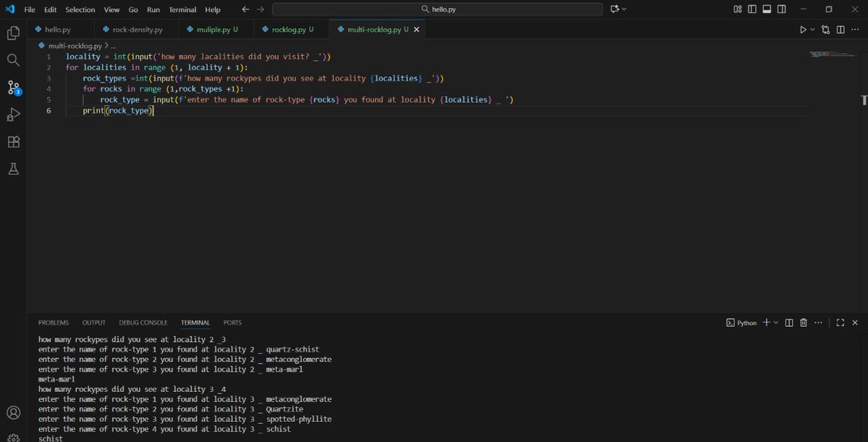Image resolution: width=868 pixels, height=442 pixels.
Task: Toggle the bottom panel visibility
Action: point(767,9)
